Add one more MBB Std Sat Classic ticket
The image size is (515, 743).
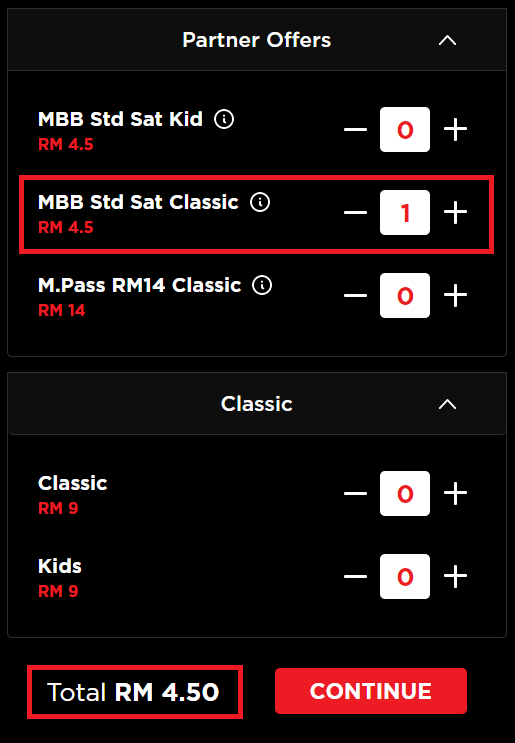pyautogui.click(x=455, y=212)
